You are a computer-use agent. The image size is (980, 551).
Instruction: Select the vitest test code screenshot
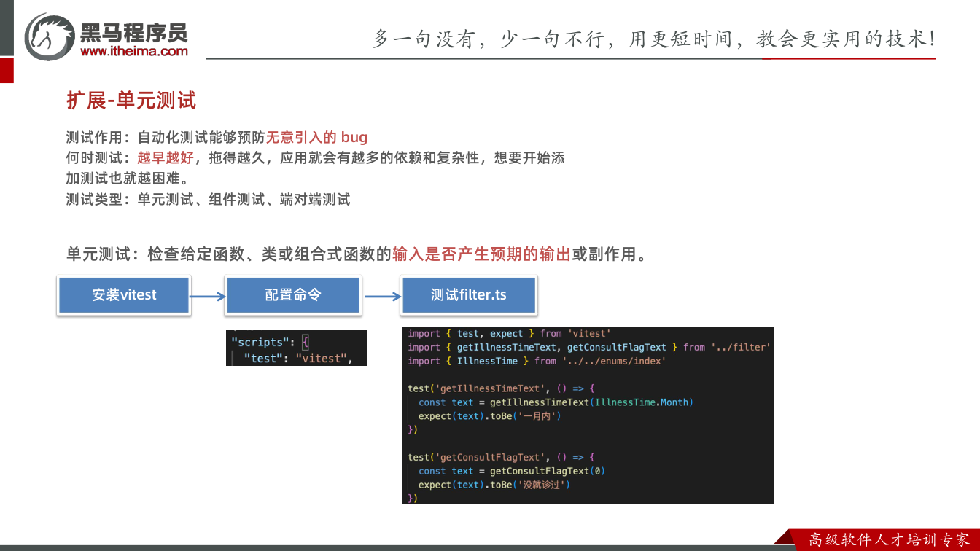(x=587, y=415)
